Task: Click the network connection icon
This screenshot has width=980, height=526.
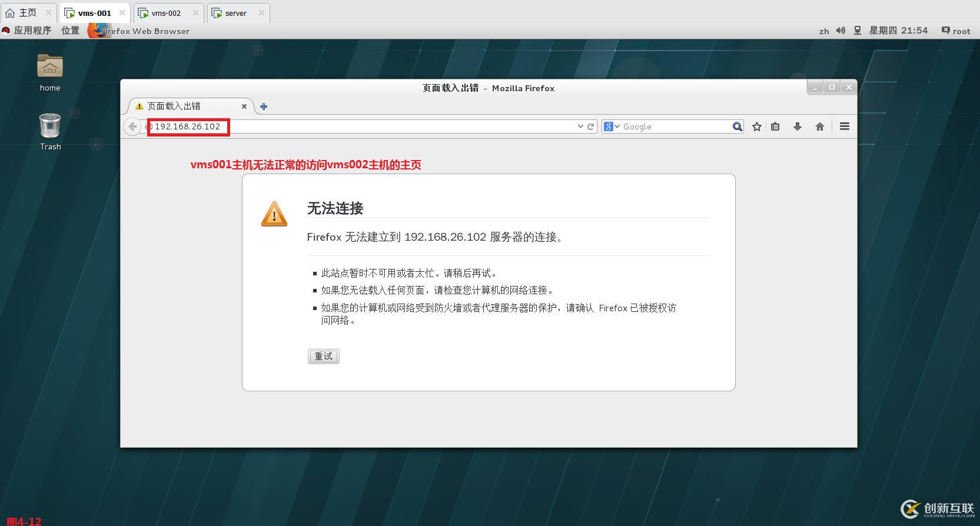Action: coord(858,31)
